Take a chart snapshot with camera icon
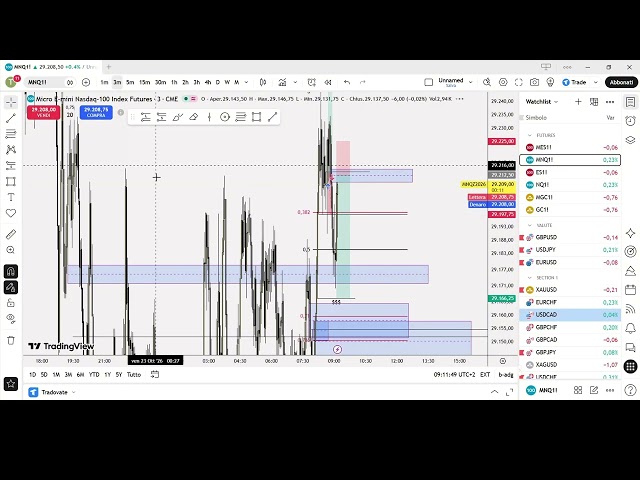The width and height of the screenshot is (640, 480). (534, 82)
